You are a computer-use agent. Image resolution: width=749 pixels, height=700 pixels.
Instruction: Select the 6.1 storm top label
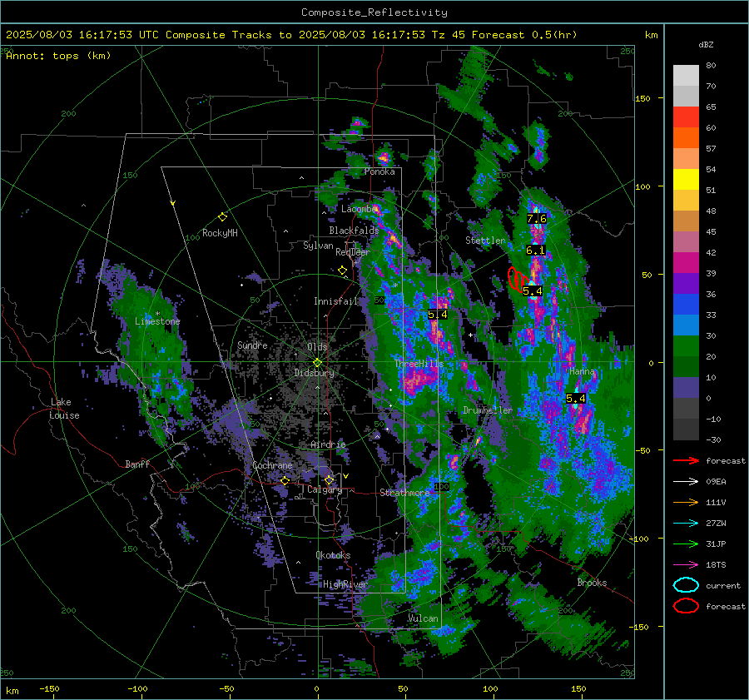coord(535,251)
